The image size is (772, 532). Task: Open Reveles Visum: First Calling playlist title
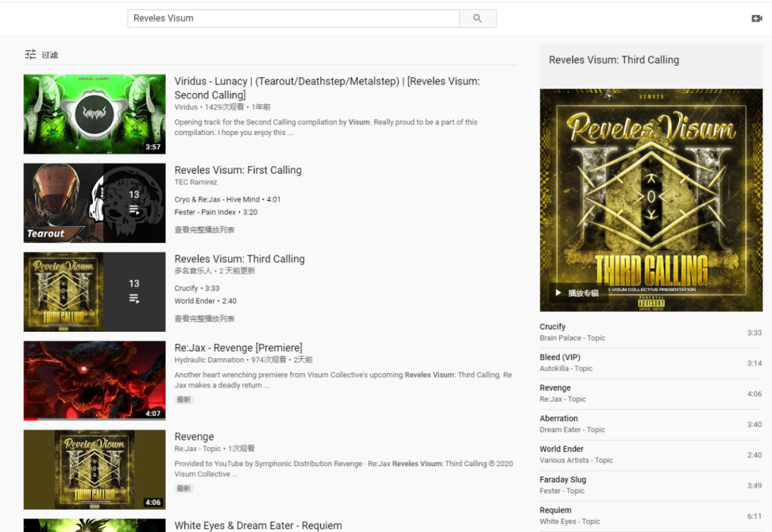point(238,170)
